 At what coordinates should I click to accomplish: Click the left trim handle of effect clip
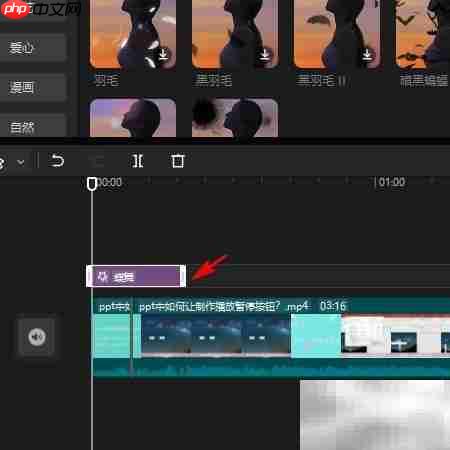pos(89,276)
